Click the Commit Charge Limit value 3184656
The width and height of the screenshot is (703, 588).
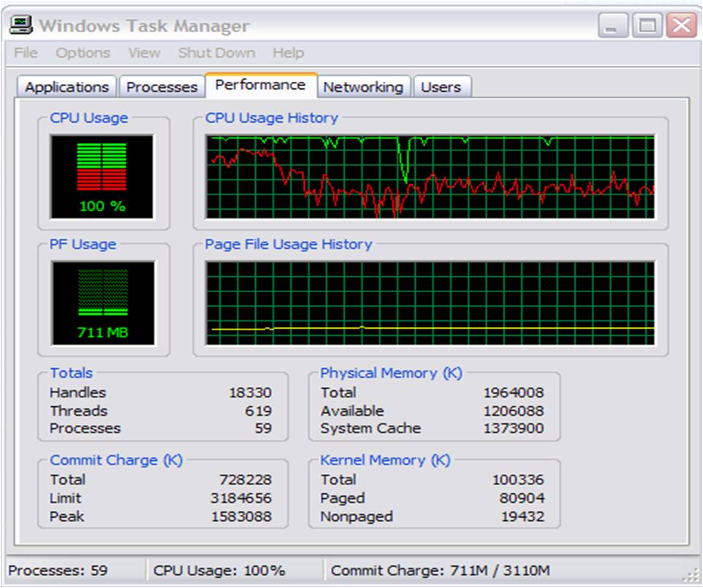241,498
